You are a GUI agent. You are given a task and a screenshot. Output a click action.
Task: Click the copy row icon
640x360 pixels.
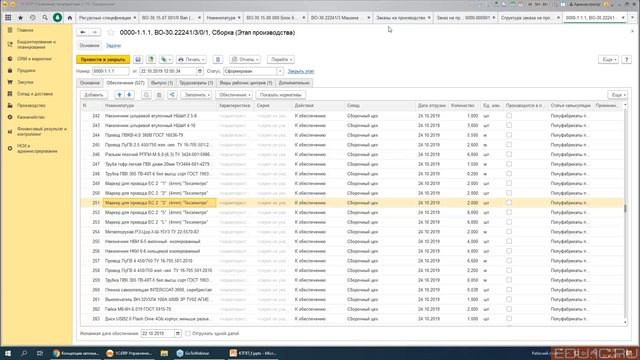click(146, 95)
